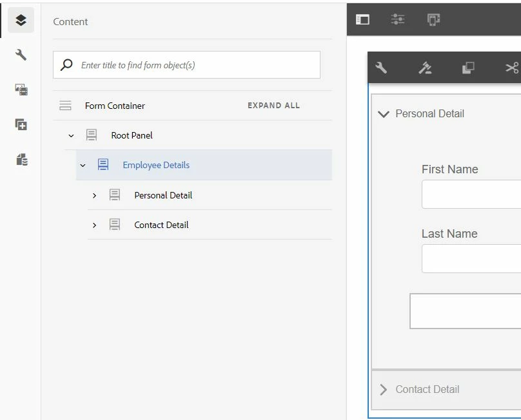Click the Content panel heading

click(x=70, y=22)
